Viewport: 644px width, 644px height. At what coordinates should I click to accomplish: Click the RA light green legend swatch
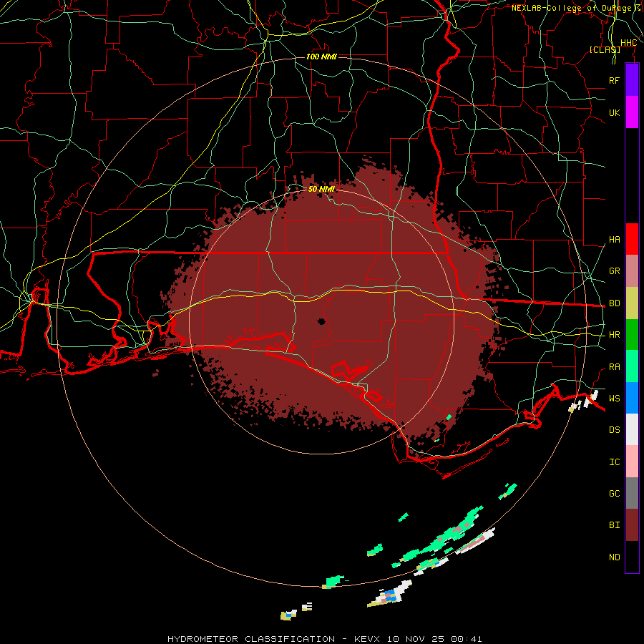pos(632,366)
